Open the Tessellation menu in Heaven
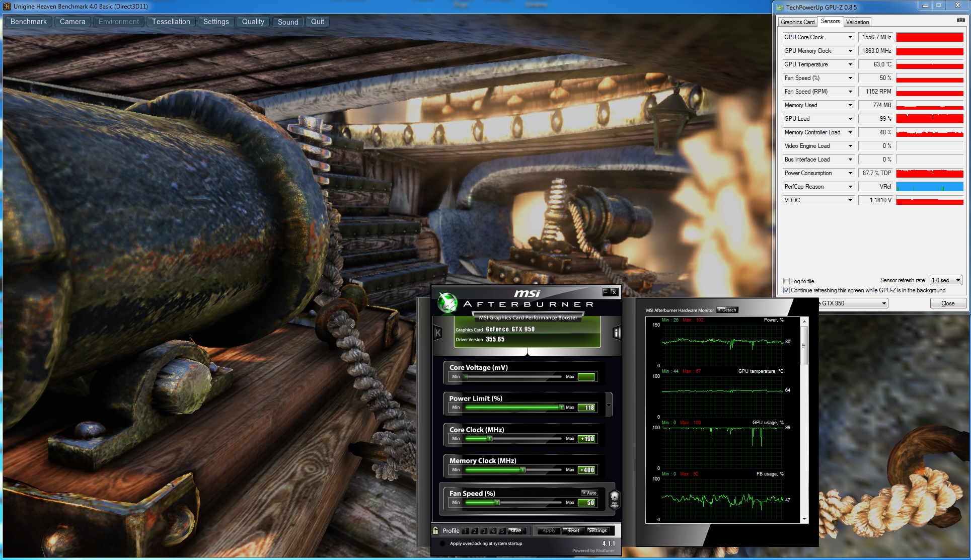This screenshot has width=971, height=560. (x=171, y=22)
